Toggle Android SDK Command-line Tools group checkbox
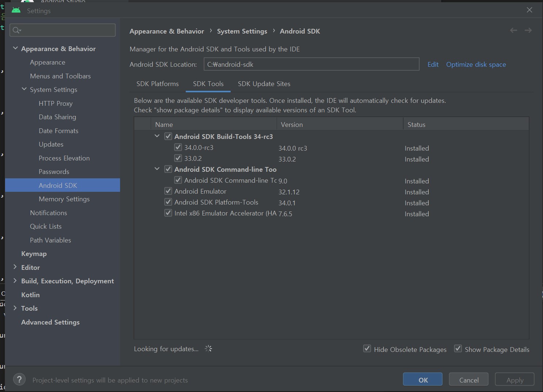 tap(168, 169)
